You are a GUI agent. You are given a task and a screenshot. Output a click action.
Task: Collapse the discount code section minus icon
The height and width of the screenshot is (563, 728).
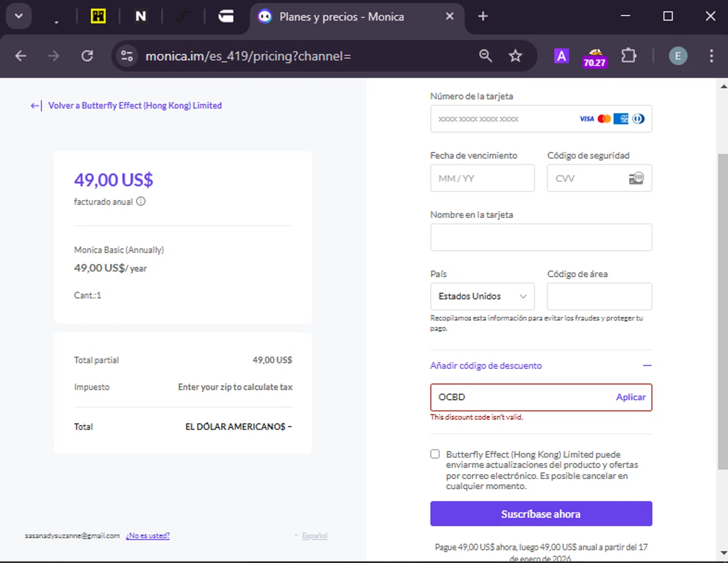pyautogui.click(x=647, y=365)
